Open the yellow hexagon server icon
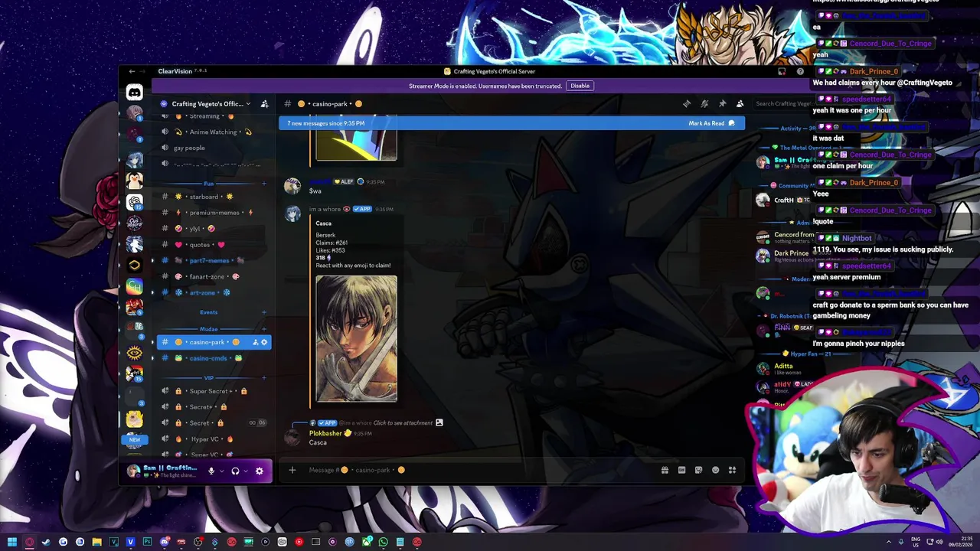 (134, 265)
